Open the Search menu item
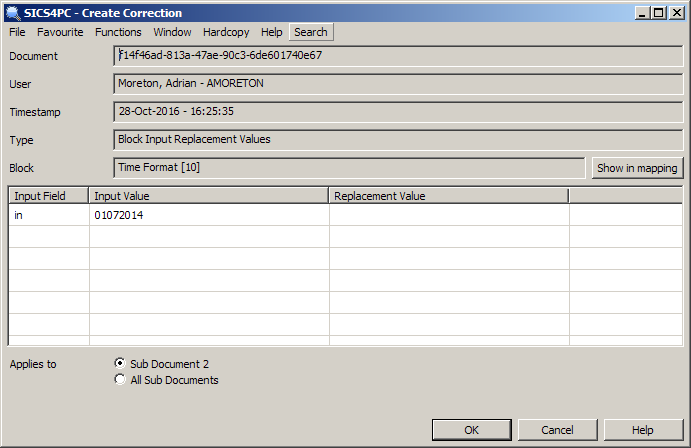The width and height of the screenshot is (691, 448). point(311,32)
